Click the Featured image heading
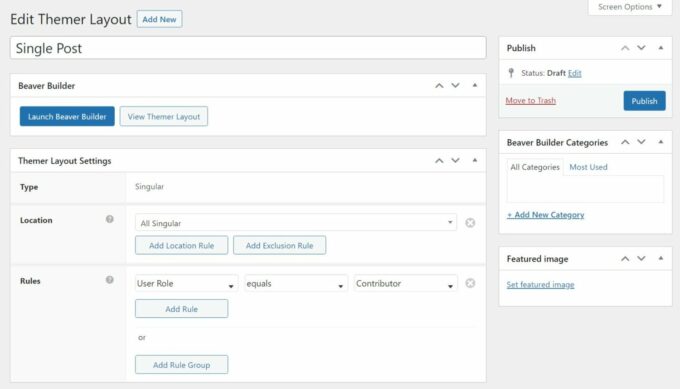The height and width of the screenshot is (389, 680). point(537,259)
